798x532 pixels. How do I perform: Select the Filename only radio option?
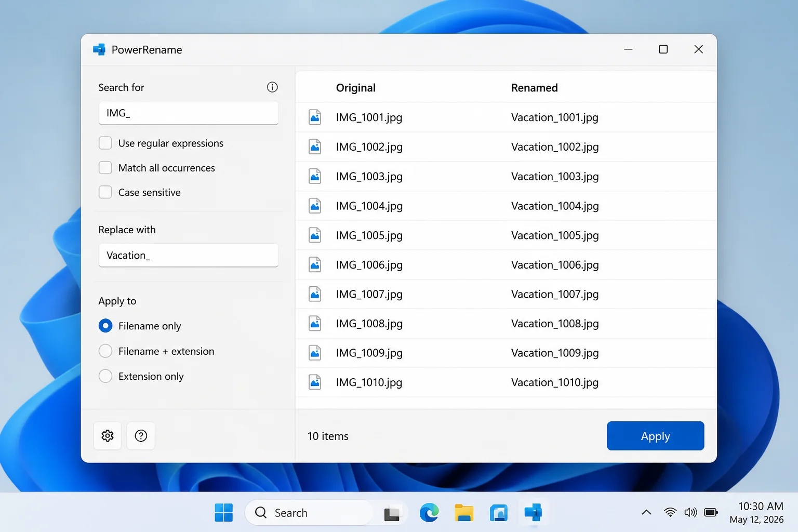click(x=105, y=326)
